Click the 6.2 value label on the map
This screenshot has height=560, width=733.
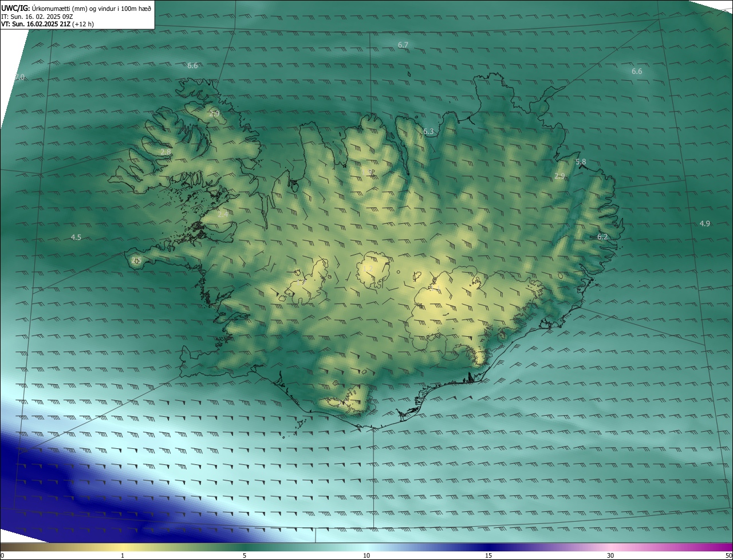coord(602,236)
